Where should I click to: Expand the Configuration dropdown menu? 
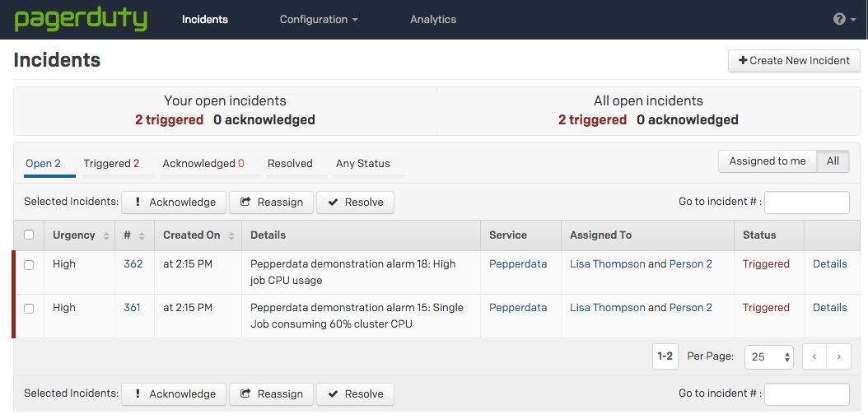[x=319, y=19]
